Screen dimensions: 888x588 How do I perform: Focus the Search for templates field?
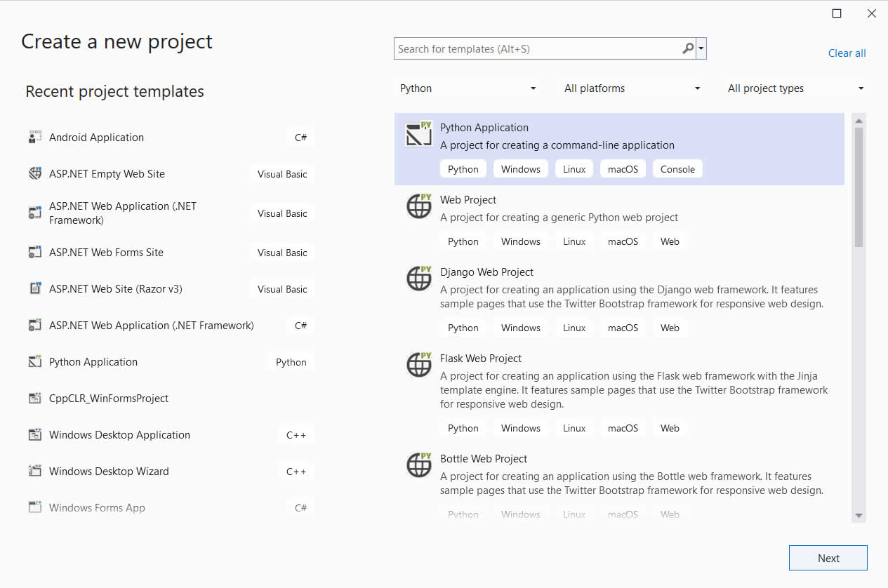point(537,49)
